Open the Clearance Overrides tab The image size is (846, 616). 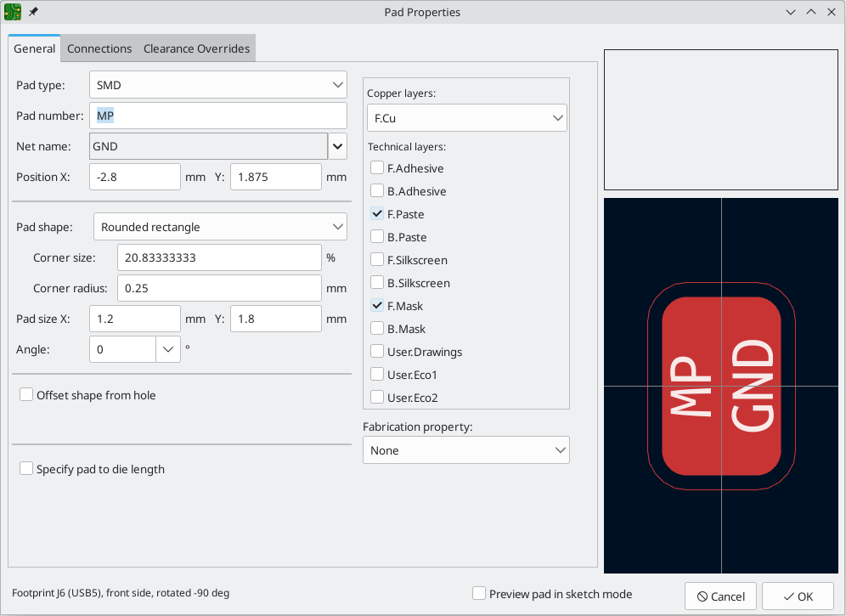196,48
